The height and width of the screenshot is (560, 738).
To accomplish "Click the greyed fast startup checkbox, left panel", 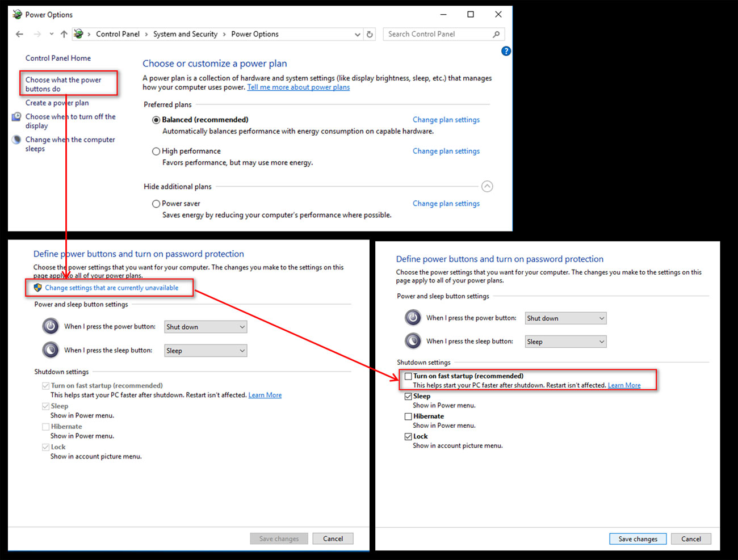I will (x=45, y=385).
